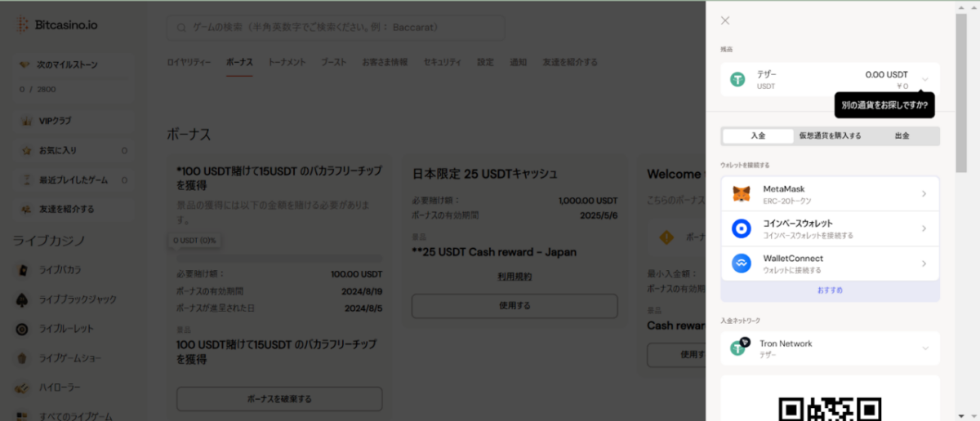
Task: Open the 設定 tab
Action: [x=485, y=62]
